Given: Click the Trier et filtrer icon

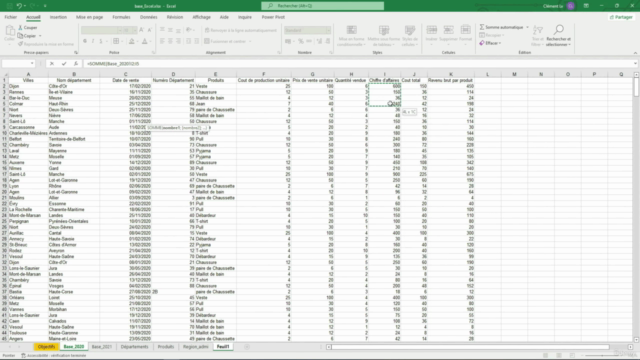Looking at the screenshot, I should click(x=538, y=31).
